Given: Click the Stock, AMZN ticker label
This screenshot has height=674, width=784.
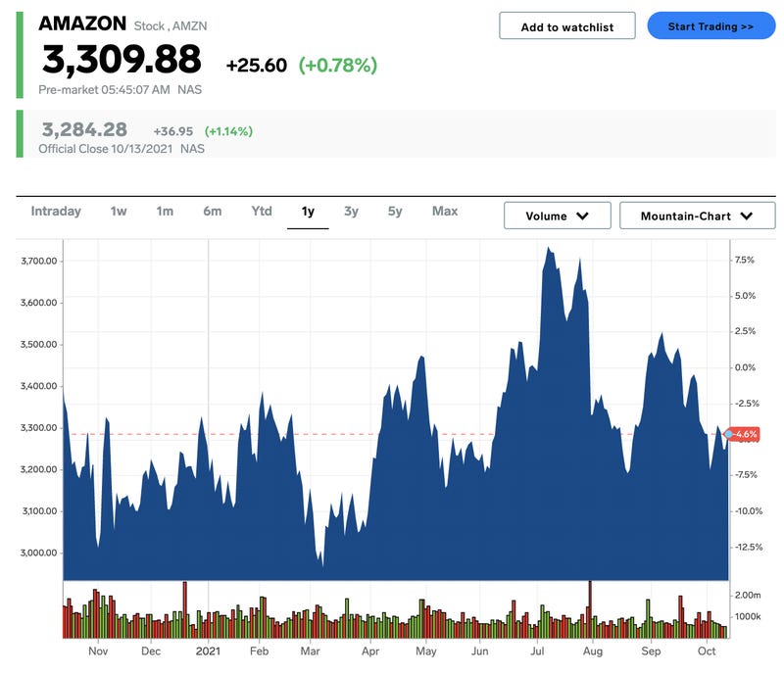Looking at the screenshot, I should click(171, 26).
